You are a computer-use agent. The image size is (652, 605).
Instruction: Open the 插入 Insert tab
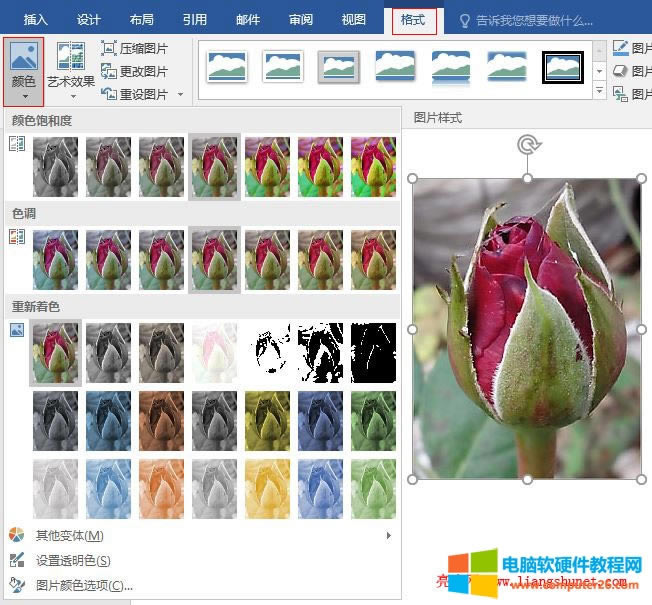(x=35, y=20)
